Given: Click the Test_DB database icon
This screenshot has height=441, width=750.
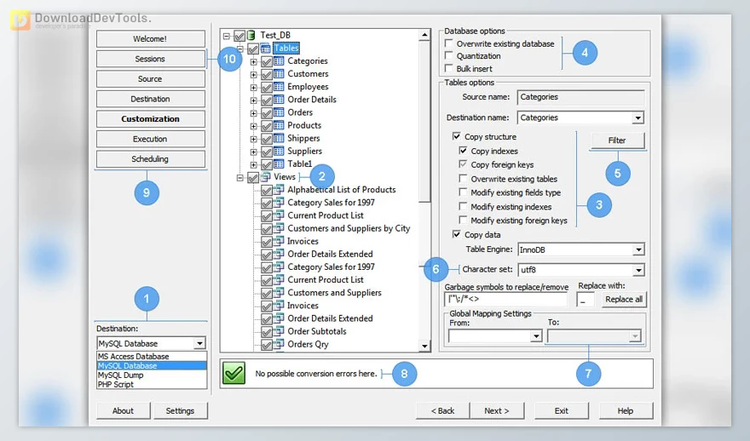Looking at the screenshot, I should click(x=251, y=35).
